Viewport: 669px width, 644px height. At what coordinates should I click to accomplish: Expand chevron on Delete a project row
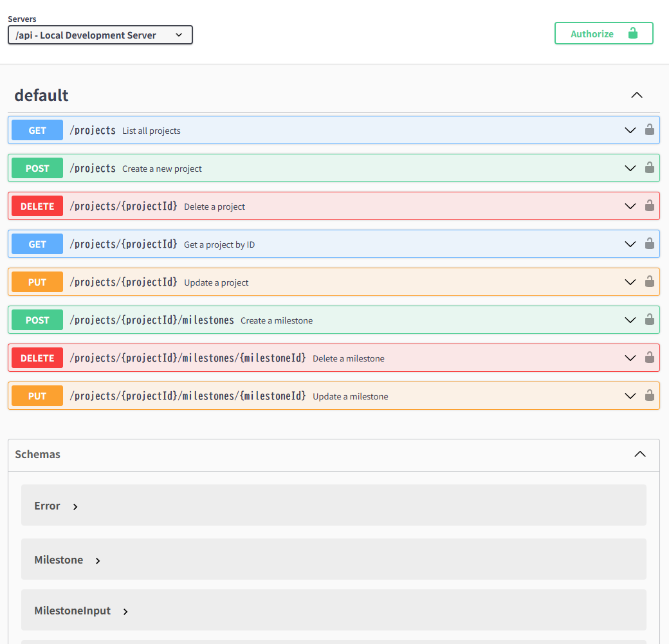click(x=630, y=206)
